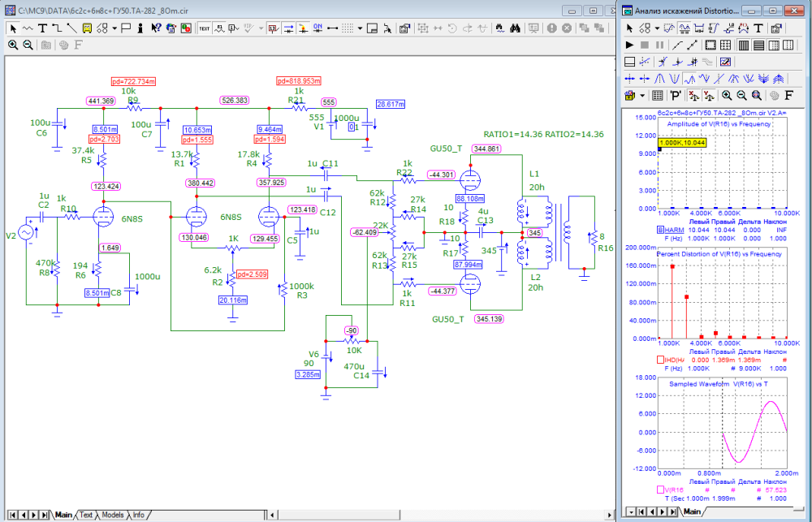Click the pd=722.734m power label
The image size is (812, 522).
coord(133,82)
